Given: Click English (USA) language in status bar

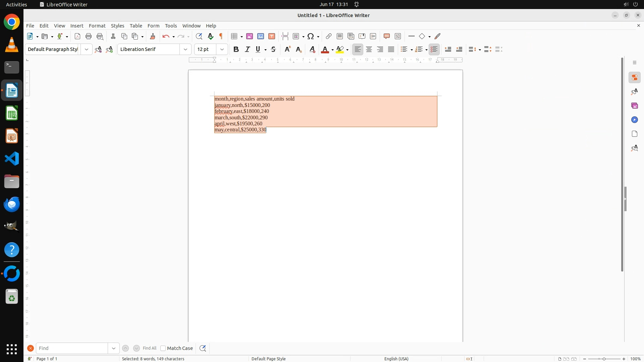Looking at the screenshot, I should [396, 359].
